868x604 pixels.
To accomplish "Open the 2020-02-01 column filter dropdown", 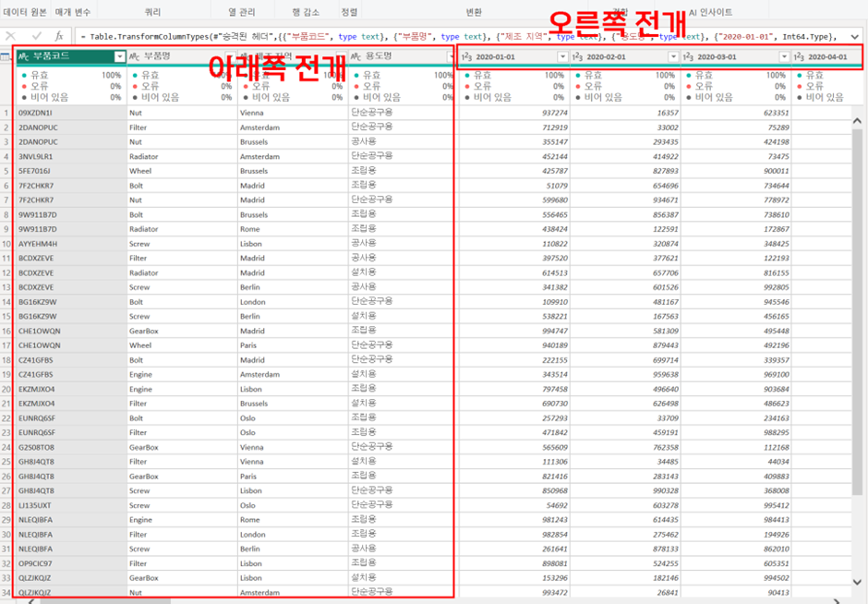I will pyautogui.click(x=673, y=56).
